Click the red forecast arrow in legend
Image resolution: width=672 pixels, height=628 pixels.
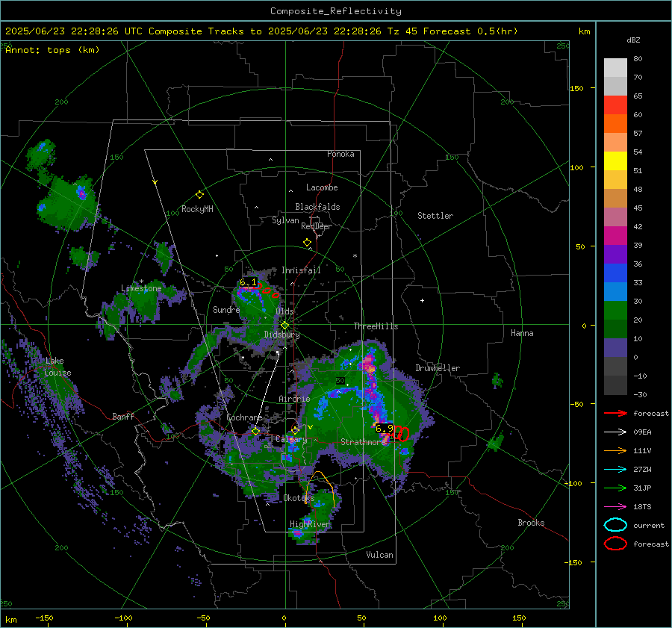pyautogui.click(x=615, y=413)
